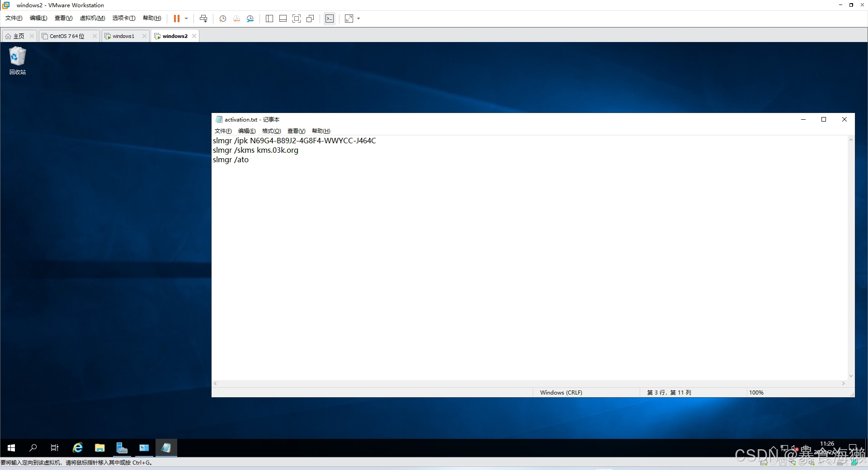Viewport: 868px width, 470px height.
Task: Open the Windows Start menu
Action: click(11, 448)
